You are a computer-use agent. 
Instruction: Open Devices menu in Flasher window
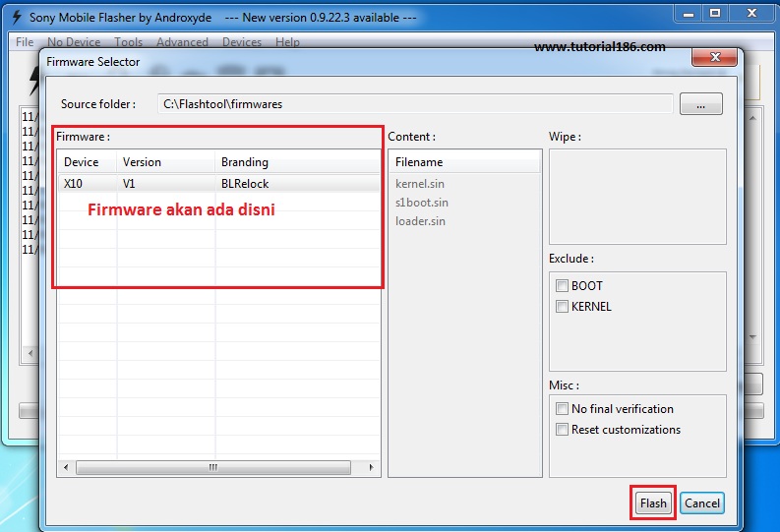[x=242, y=42]
